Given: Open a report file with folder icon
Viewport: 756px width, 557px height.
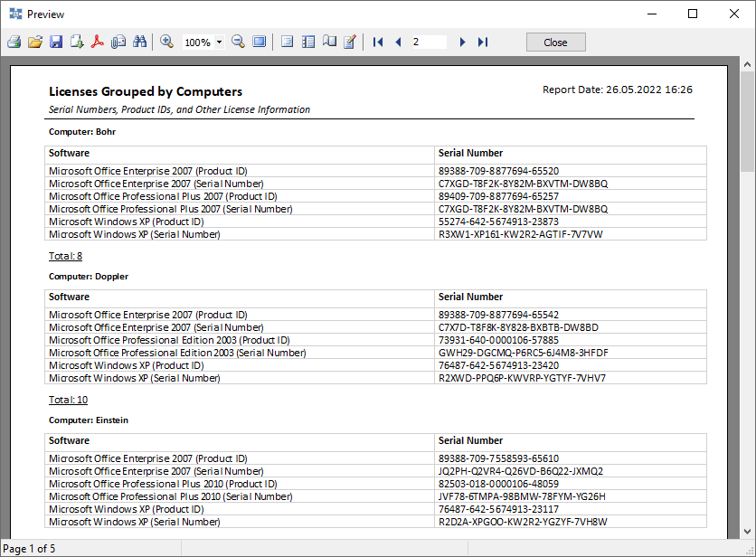Looking at the screenshot, I should (x=35, y=42).
